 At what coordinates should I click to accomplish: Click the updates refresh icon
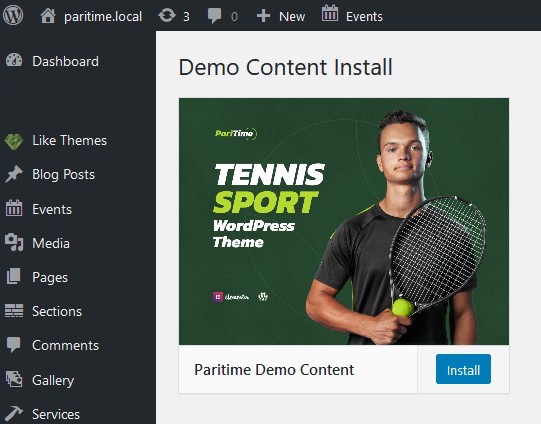click(167, 16)
